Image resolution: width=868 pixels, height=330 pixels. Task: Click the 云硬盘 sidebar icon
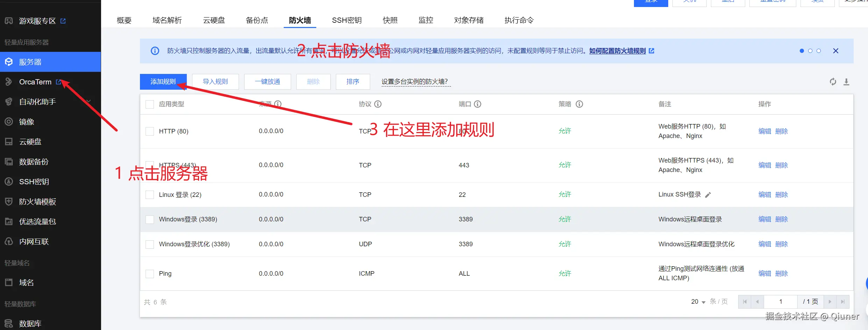9,142
